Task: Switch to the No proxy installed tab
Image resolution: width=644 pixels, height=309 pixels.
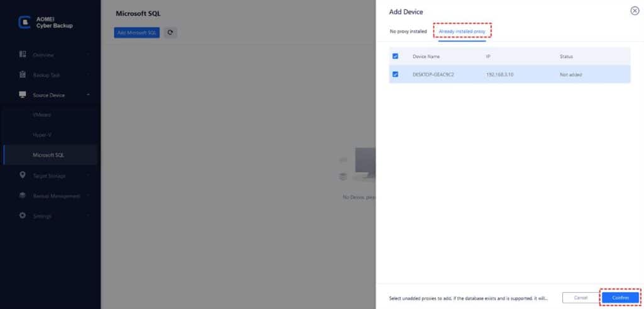Action: pos(408,31)
